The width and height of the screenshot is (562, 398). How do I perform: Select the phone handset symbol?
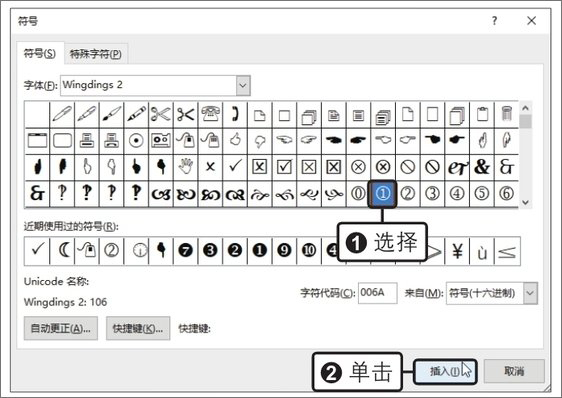235,115
